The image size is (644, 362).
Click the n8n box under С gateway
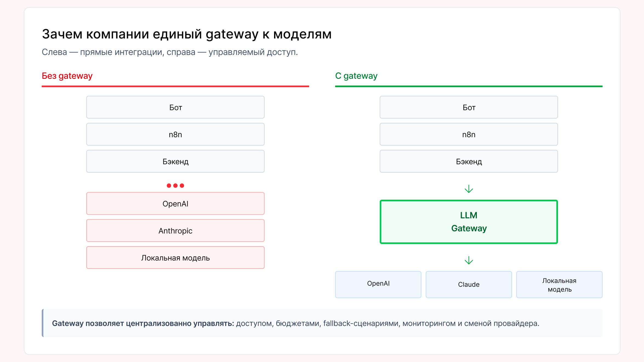coord(469,134)
